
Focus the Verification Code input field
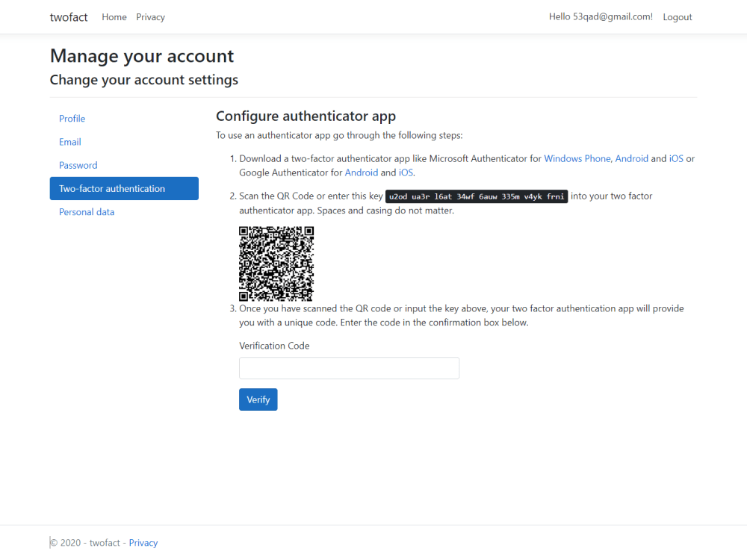tap(349, 367)
